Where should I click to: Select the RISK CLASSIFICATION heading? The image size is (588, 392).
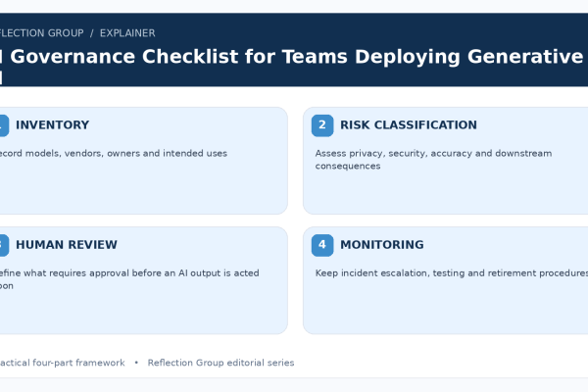[x=409, y=124]
